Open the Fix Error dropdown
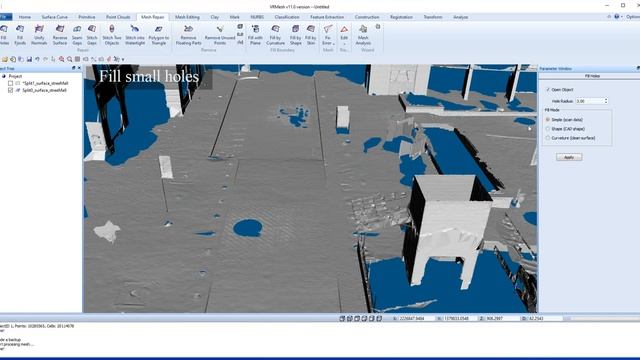Viewport: 640px width, 360px height. [x=328, y=35]
